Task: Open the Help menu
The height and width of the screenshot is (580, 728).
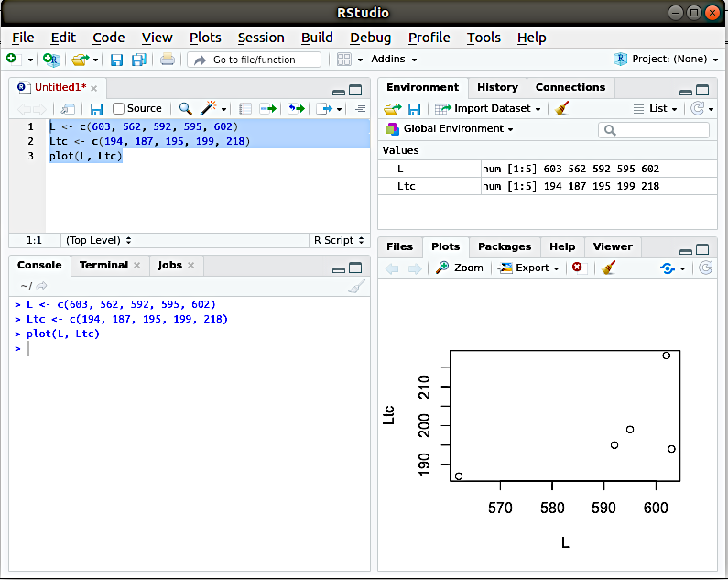Action: click(x=532, y=38)
